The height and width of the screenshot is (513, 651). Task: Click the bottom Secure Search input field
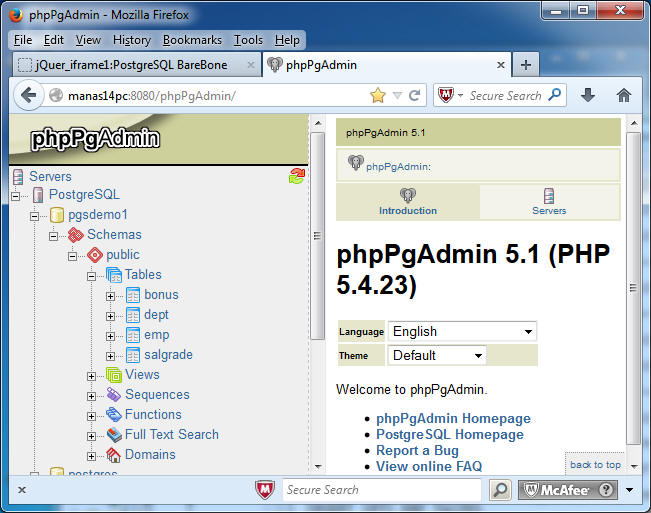[x=381, y=490]
